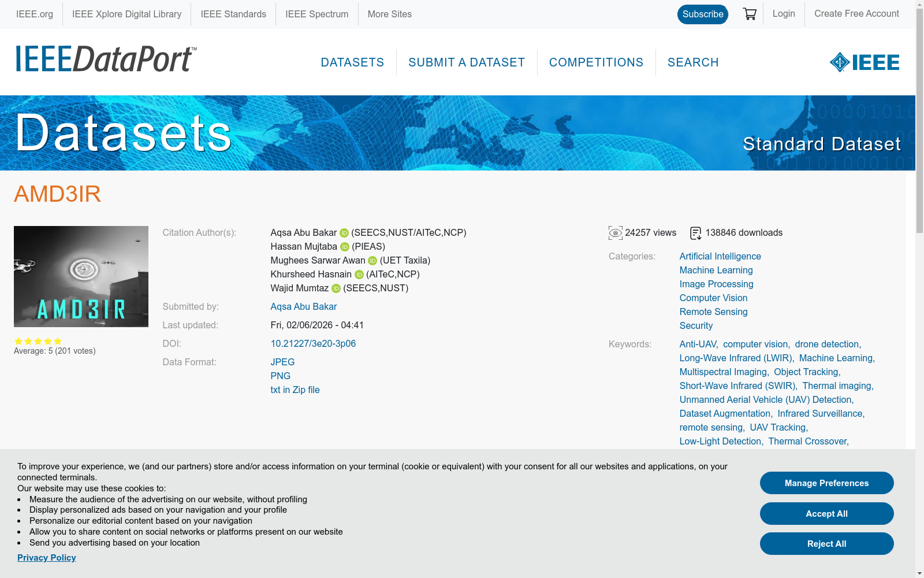Click Infrared Surveillance keyword

(x=820, y=414)
